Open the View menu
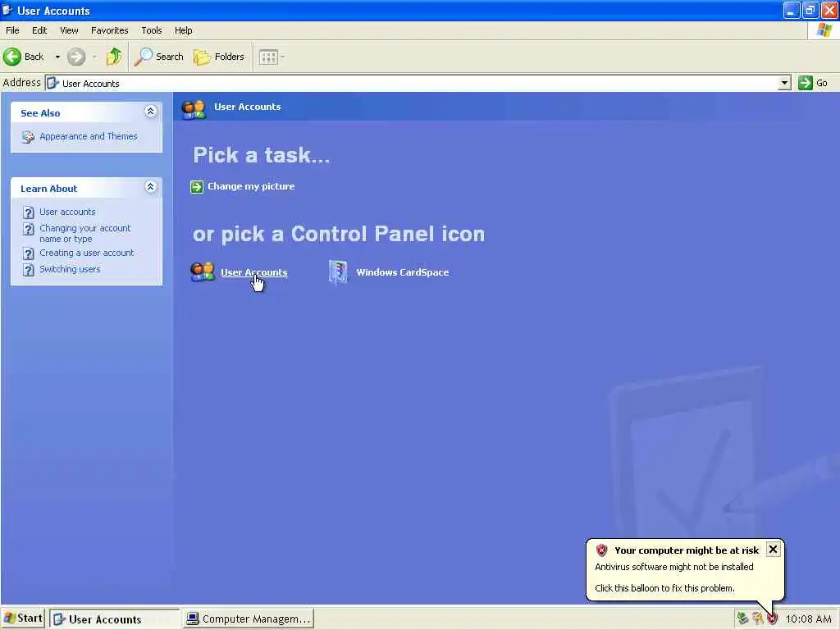This screenshot has width=840, height=630. coord(69,30)
